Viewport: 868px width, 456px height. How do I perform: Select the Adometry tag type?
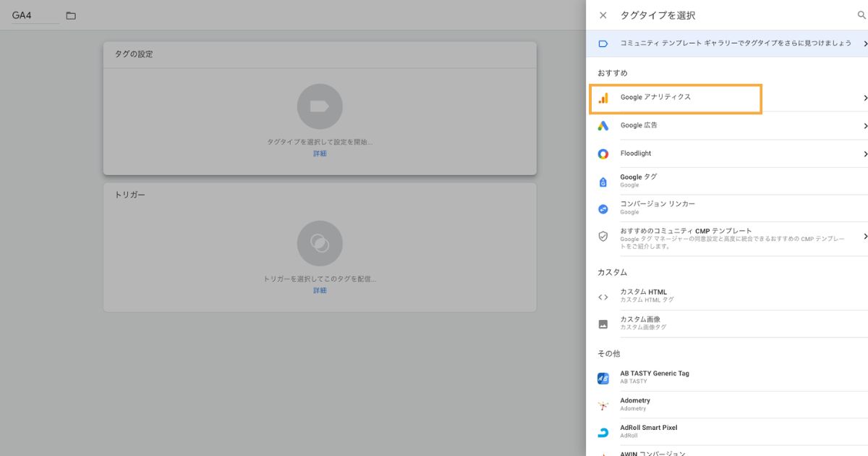(x=727, y=405)
